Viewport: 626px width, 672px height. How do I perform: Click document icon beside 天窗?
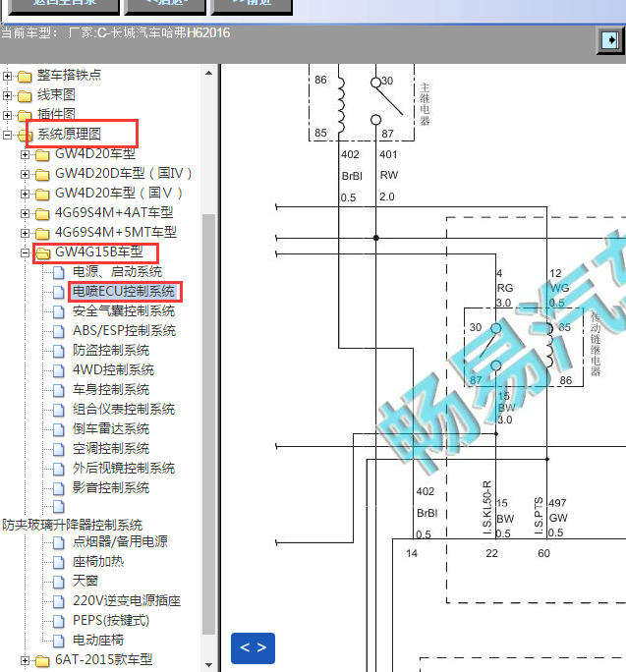tap(58, 582)
